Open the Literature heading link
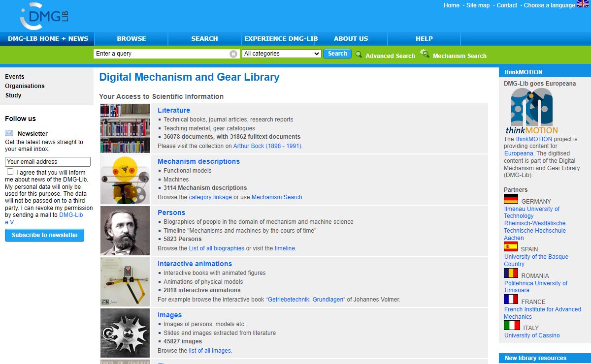The width and height of the screenshot is (591, 364). click(174, 110)
